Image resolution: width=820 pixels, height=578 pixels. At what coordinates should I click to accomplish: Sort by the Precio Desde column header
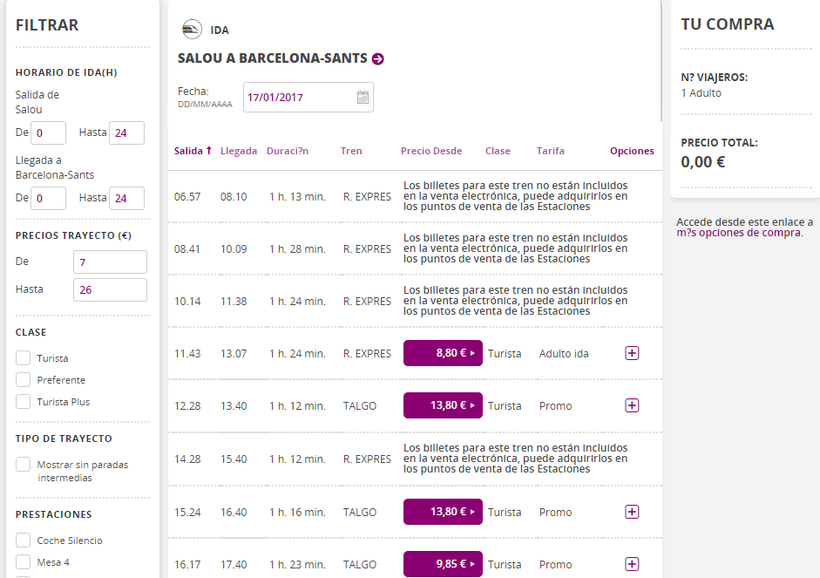(431, 151)
